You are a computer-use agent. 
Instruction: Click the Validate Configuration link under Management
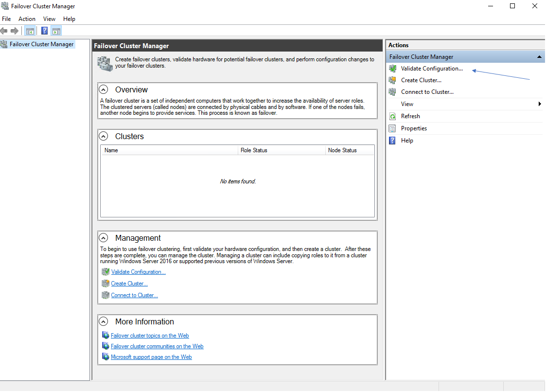[138, 272]
